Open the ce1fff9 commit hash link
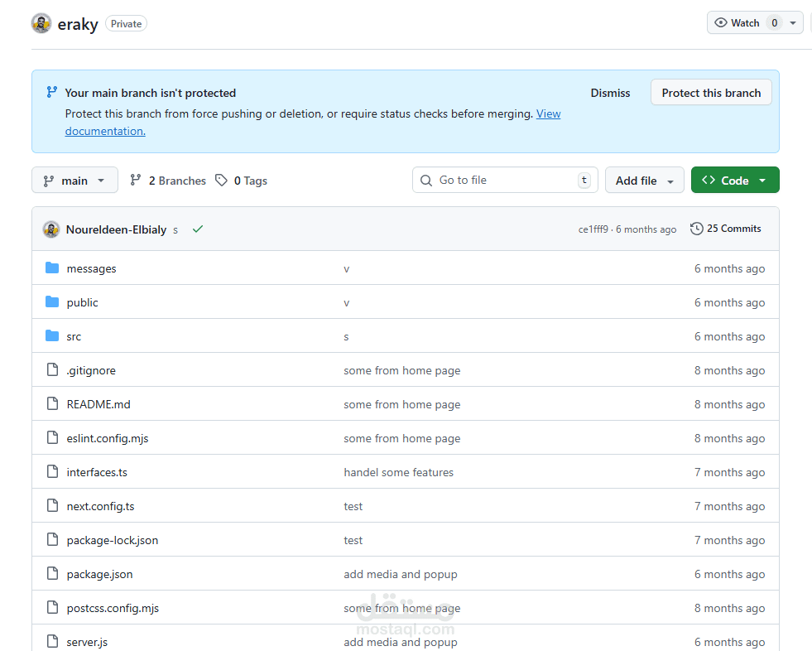The image size is (812, 651). click(x=593, y=229)
